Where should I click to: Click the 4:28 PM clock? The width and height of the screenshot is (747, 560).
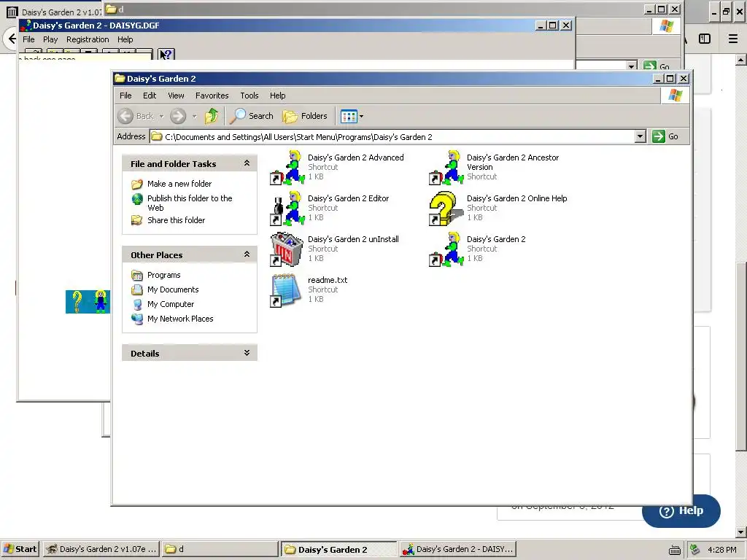coord(721,550)
